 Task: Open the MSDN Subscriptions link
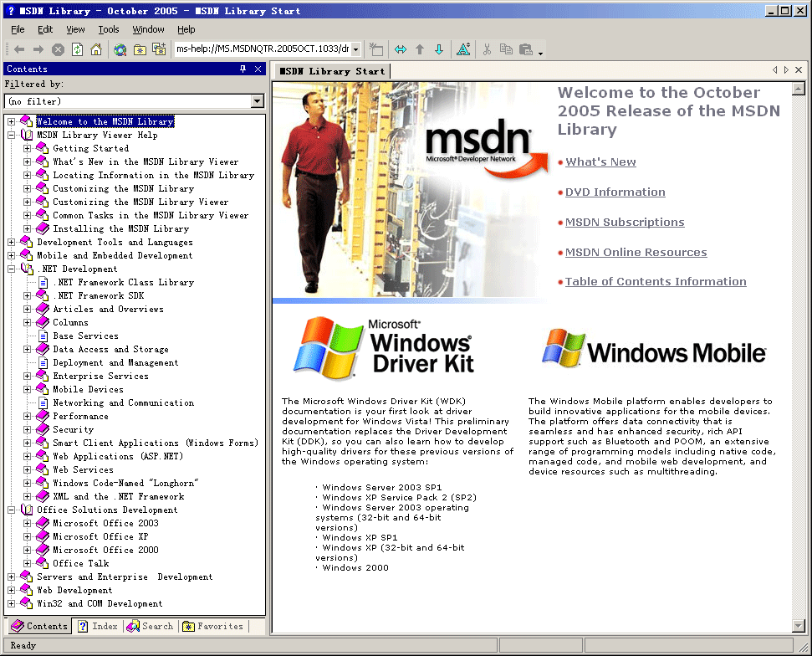(625, 222)
